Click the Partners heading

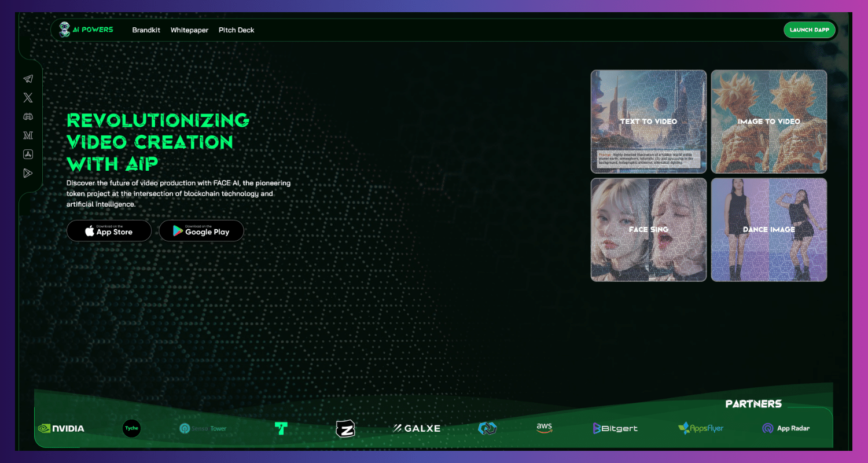(753, 404)
